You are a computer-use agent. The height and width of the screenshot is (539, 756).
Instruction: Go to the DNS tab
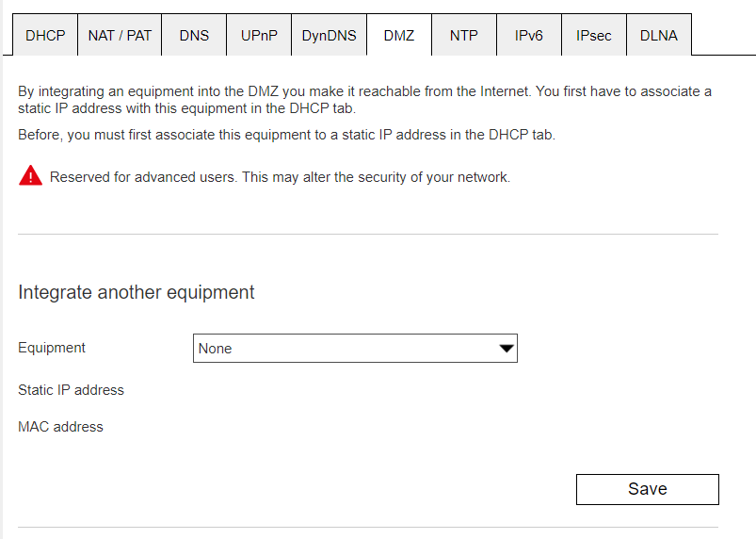point(194,36)
